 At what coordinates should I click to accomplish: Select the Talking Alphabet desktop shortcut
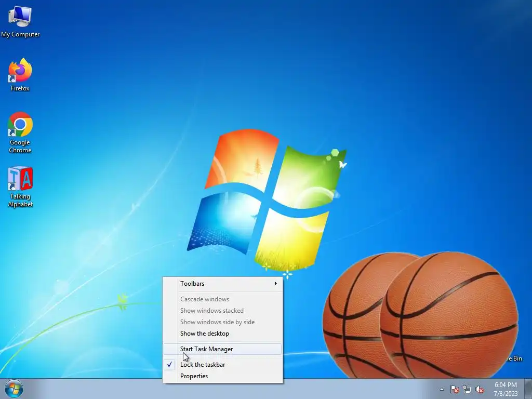pyautogui.click(x=20, y=187)
